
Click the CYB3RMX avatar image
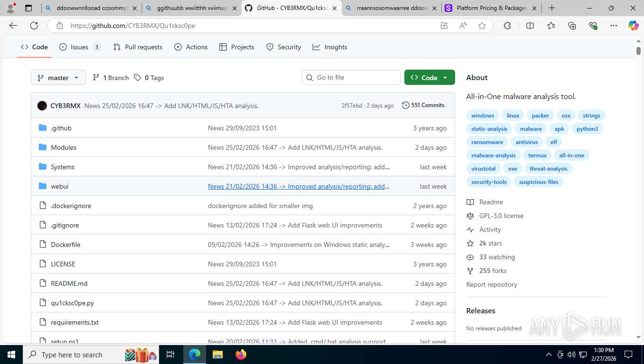click(42, 106)
